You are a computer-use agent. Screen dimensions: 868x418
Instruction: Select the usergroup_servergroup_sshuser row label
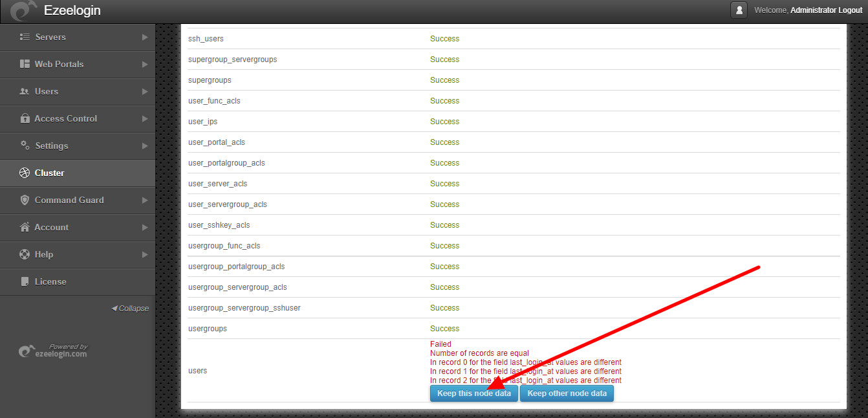point(244,308)
